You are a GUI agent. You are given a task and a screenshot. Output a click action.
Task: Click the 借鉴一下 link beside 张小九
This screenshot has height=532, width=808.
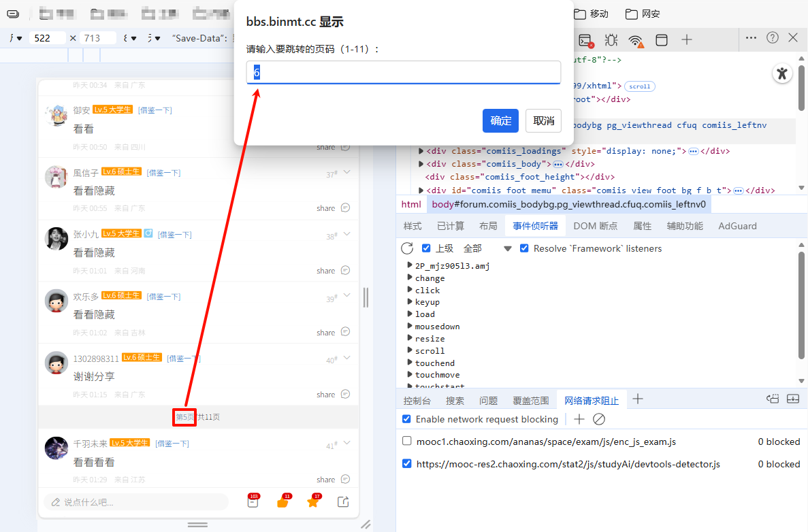[175, 234]
